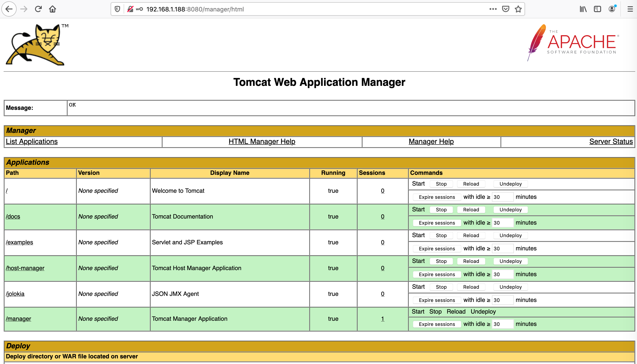Open Firefox hamburger menu

click(630, 9)
